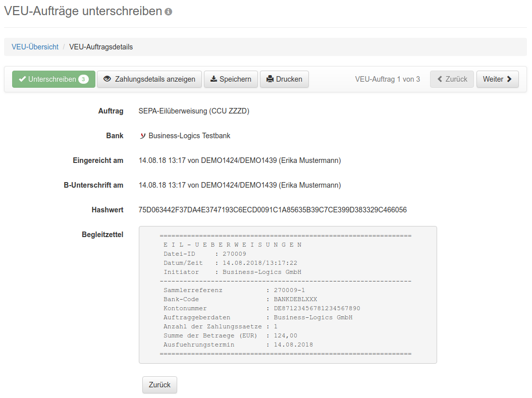Click the greyed-out Zurück chevron in toolbar
Viewport: 532px width, 398px height.
point(440,79)
